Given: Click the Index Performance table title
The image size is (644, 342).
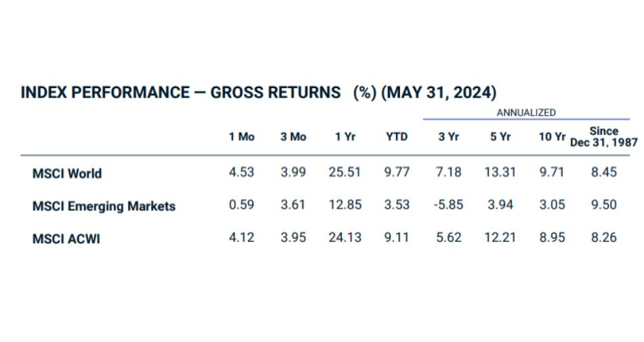Looking at the screenshot, I should tap(258, 93).
